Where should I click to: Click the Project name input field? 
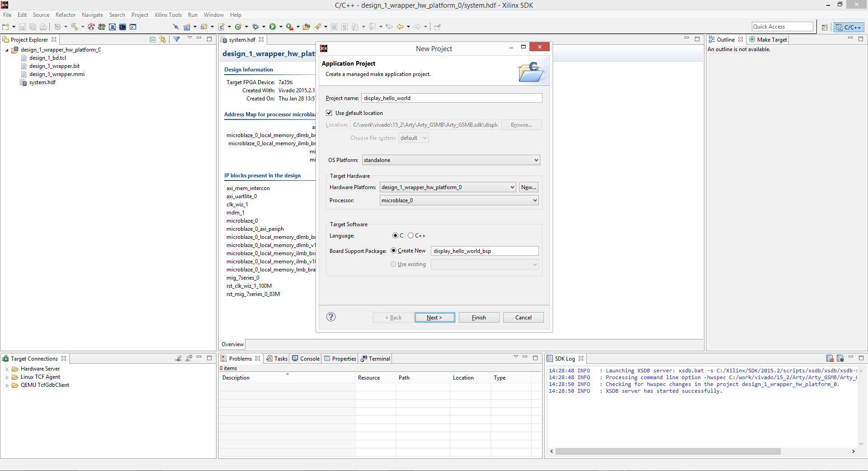[452, 98]
